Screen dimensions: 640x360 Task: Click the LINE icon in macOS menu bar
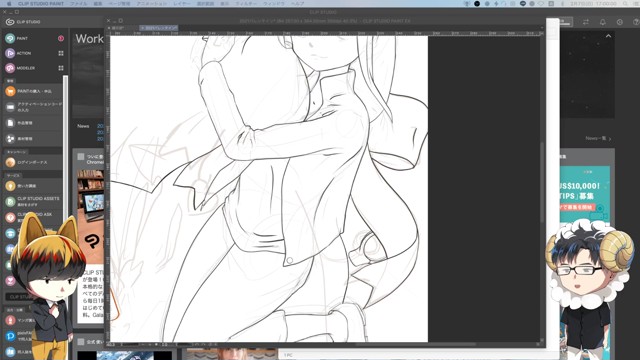(x=523, y=3)
